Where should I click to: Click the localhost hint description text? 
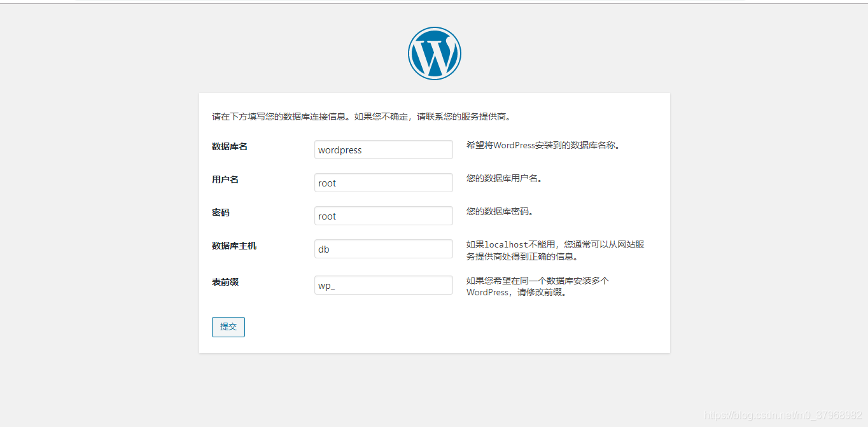click(556, 251)
